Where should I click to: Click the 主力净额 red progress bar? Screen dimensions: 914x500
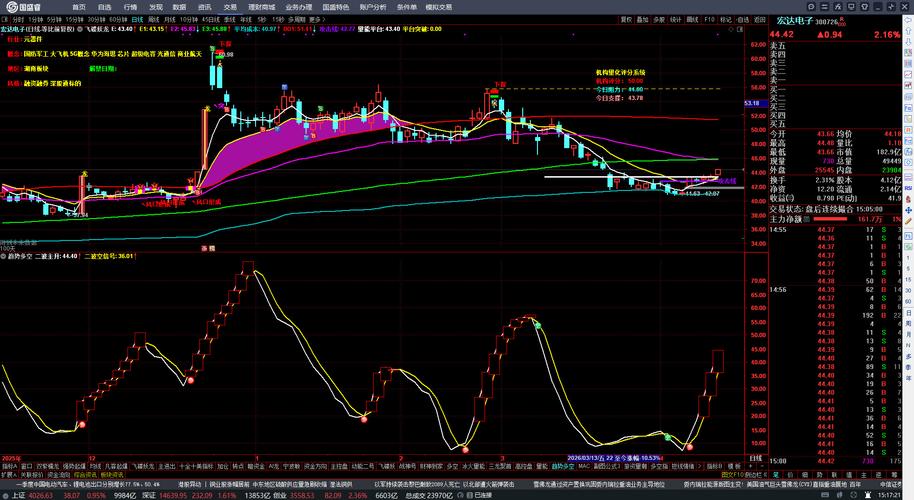point(830,219)
